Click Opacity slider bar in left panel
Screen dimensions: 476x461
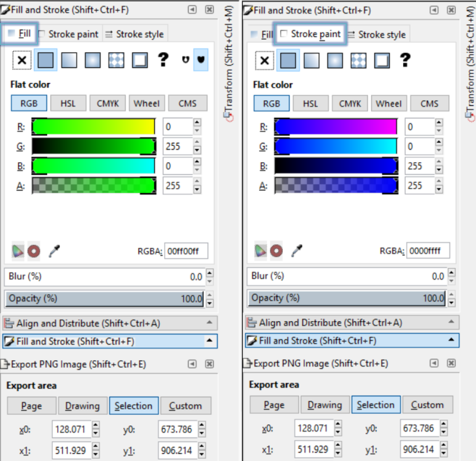(x=104, y=298)
